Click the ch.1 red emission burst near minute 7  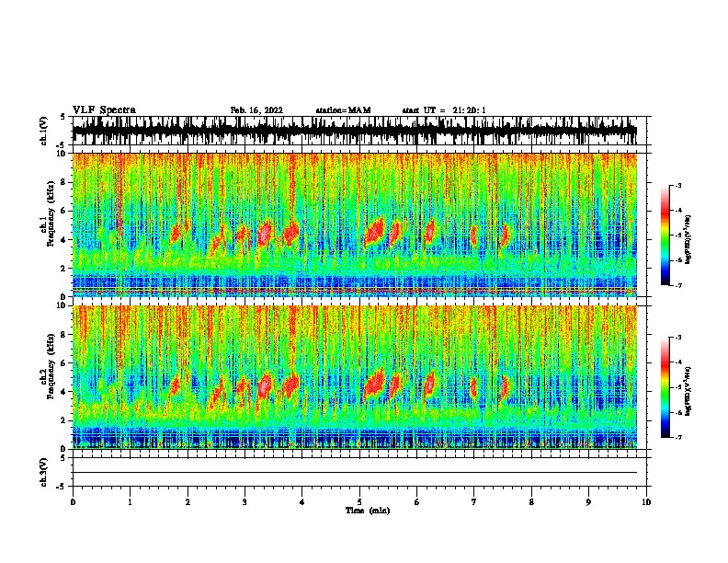point(473,236)
